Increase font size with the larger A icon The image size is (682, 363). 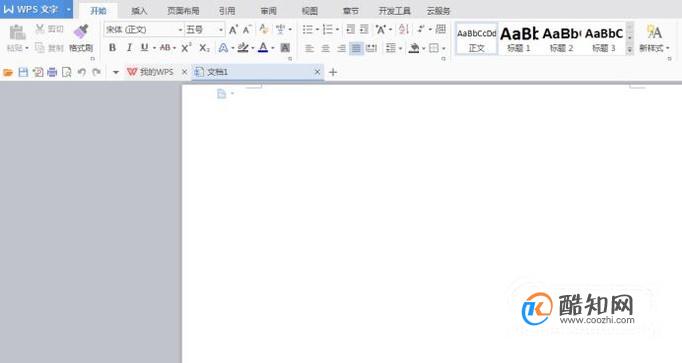234,30
